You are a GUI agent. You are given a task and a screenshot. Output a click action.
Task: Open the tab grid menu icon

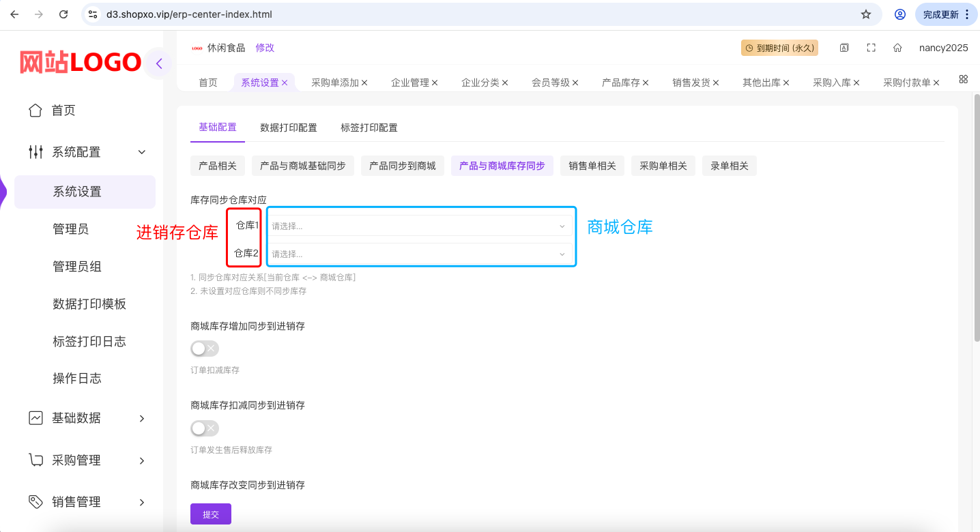click(x=964, y=79)
